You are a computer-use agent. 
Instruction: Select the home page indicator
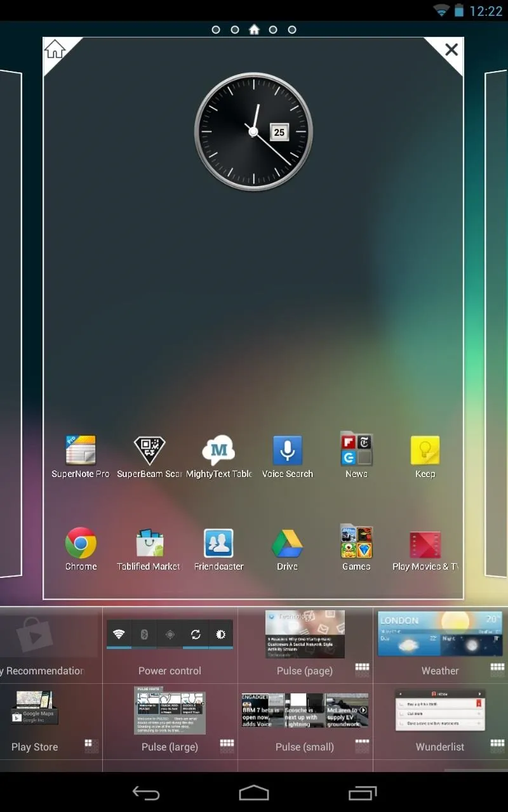pos(254,29)
